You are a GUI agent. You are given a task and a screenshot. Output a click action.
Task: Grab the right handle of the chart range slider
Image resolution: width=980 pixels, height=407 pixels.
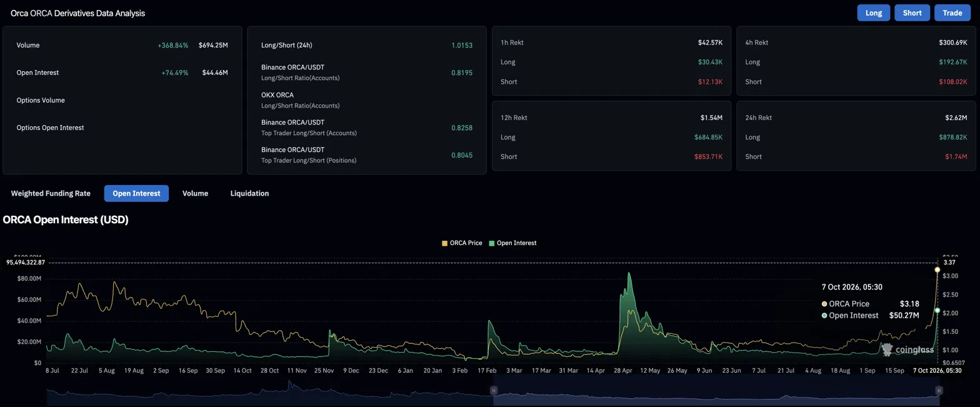[x=939, y=391]
